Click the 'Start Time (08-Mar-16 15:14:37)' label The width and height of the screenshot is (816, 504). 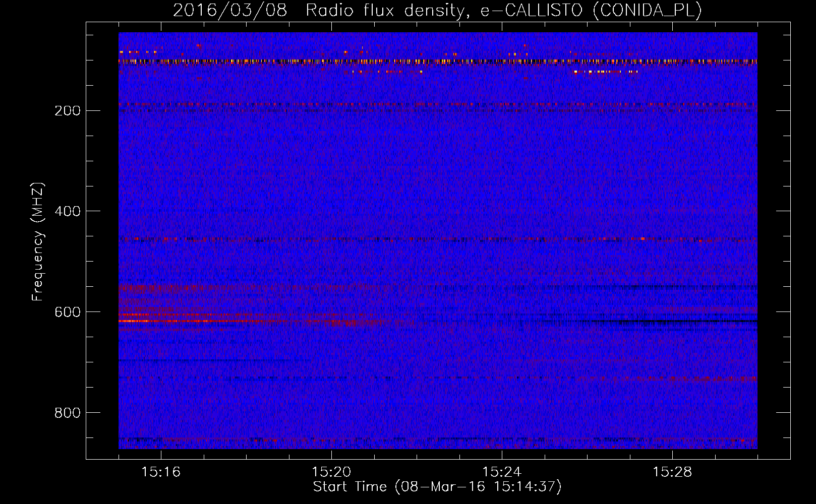tap(437, 487)
